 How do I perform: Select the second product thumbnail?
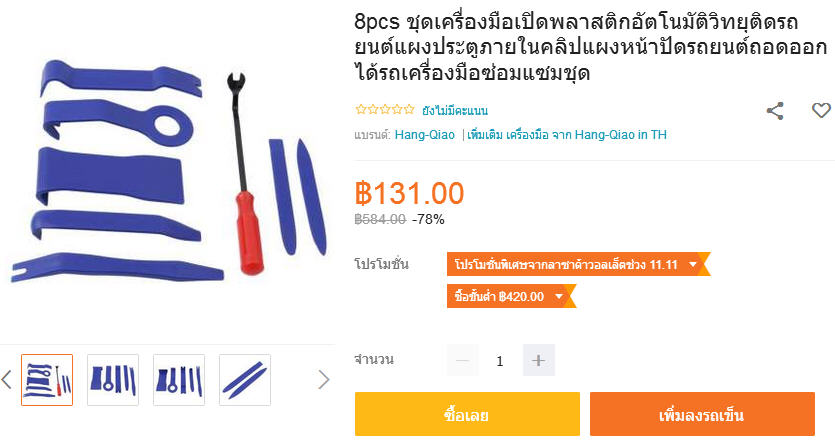113,380
